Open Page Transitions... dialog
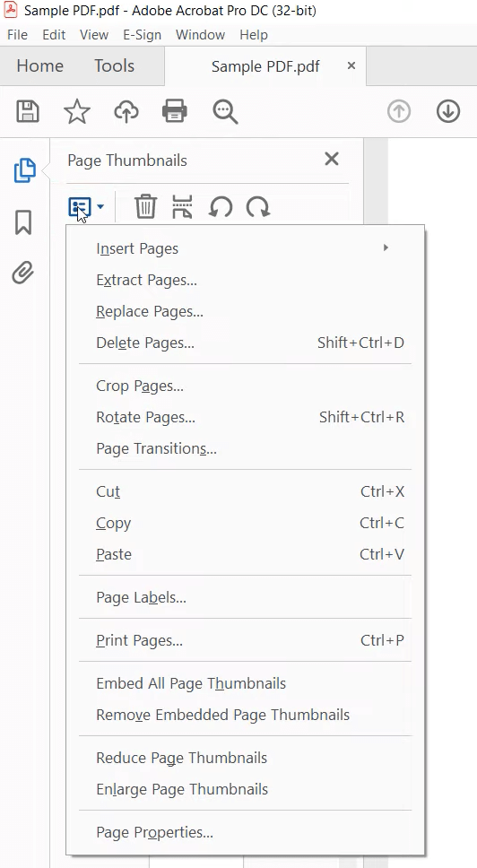The height and width of the screenshot is (868, 477). point(245,448)
